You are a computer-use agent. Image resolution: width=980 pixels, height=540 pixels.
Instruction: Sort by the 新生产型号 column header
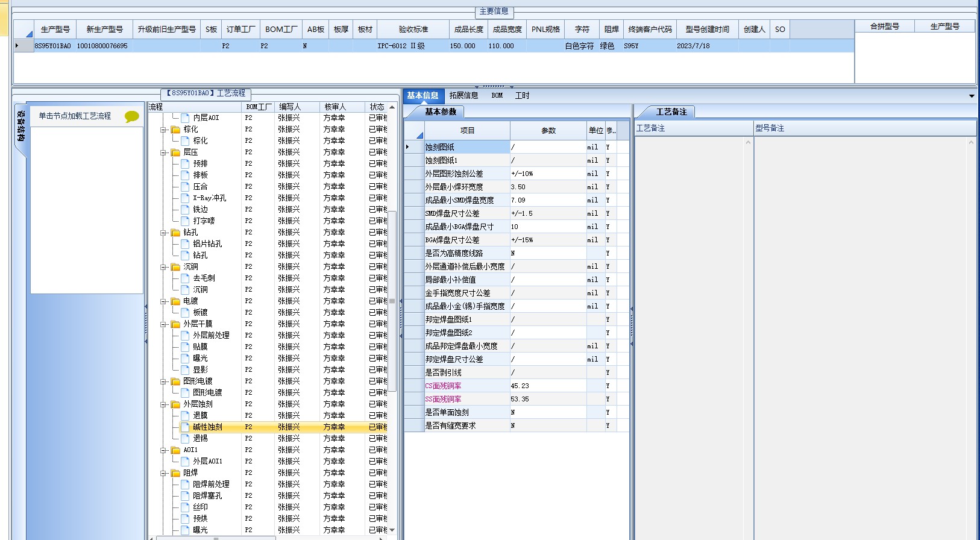(104, 29)
